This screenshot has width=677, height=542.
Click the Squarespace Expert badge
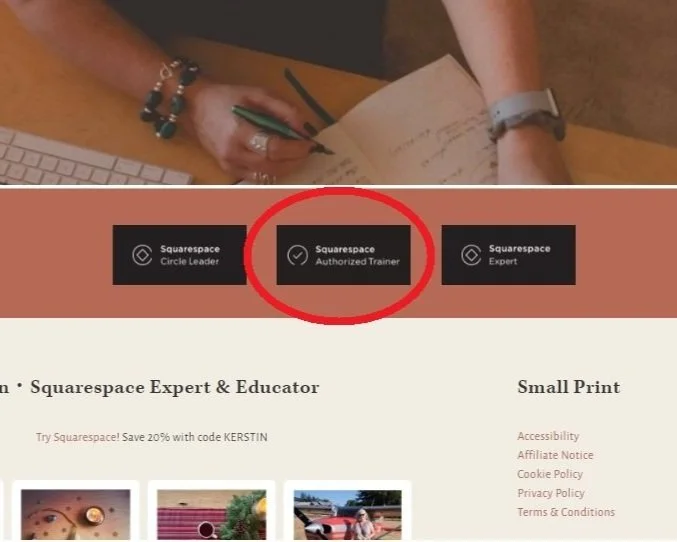point(509,255)
